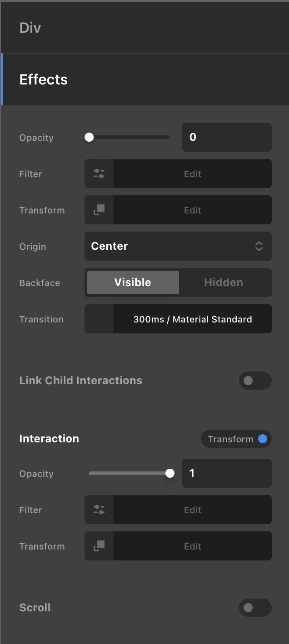Open the 300ms / Material Standard transition
Viewport: 289px width, 644px height.
point(193,319)
